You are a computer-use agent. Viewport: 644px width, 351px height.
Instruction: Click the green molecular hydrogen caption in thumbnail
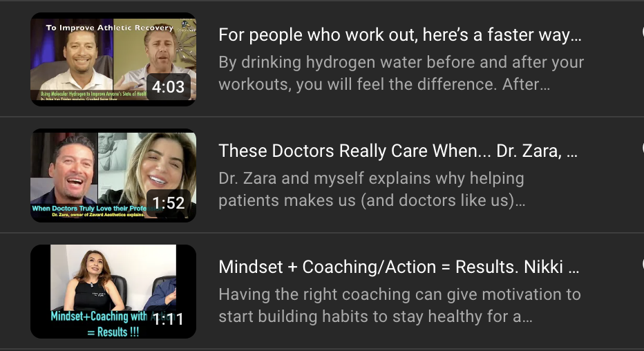[93, 95]
